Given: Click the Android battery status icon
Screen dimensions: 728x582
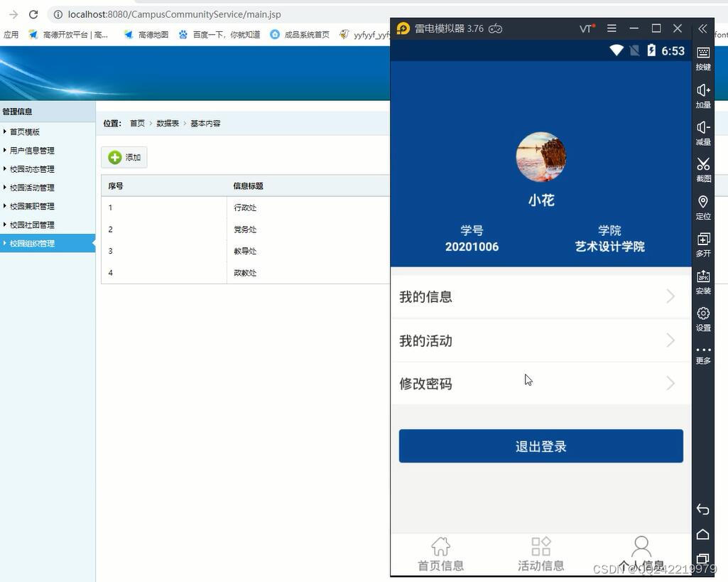Looking at the screenshot, I should pos(651,50).
